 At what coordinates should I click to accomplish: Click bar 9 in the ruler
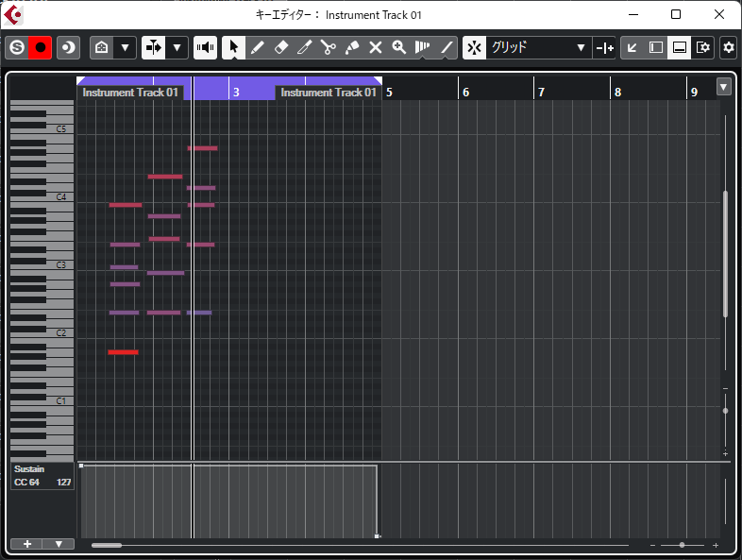pos(694,93)
